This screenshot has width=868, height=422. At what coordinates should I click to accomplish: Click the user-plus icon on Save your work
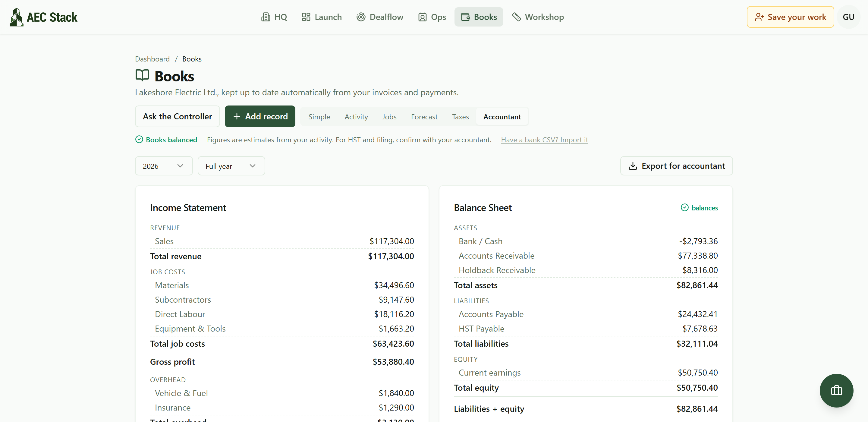759,17
